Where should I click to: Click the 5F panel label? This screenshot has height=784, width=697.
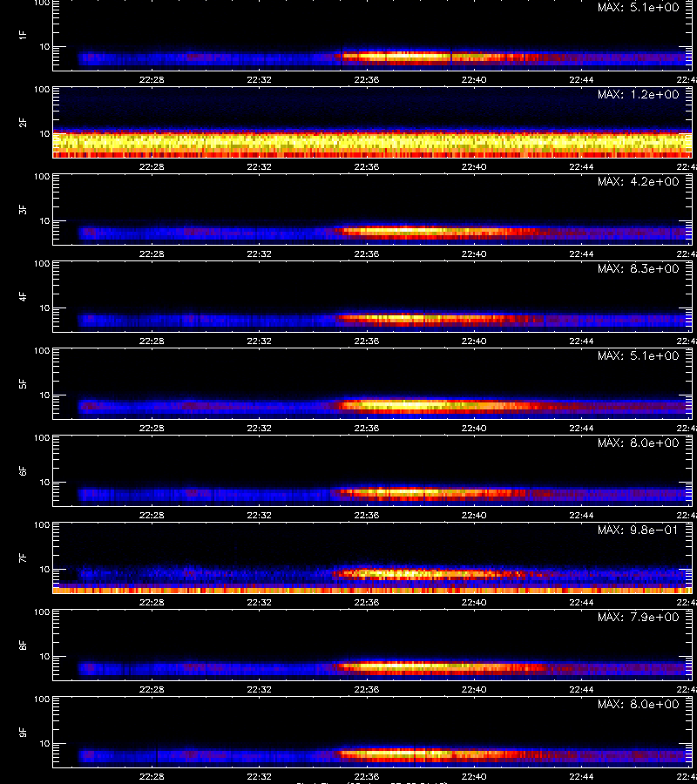23,384
